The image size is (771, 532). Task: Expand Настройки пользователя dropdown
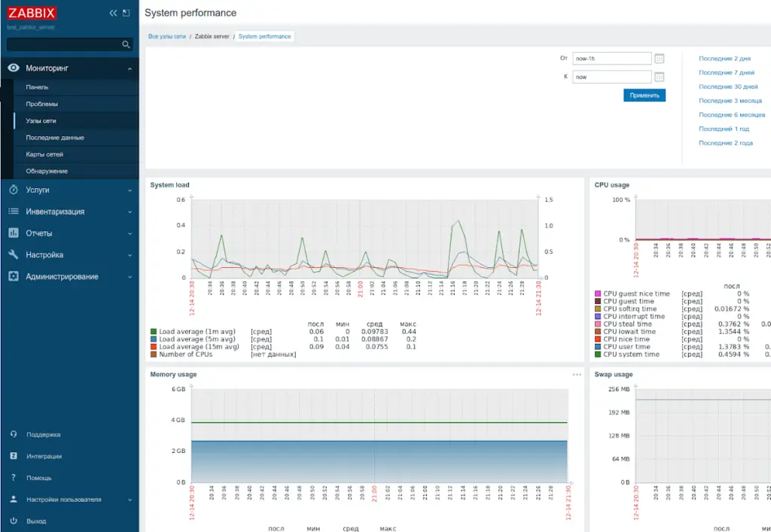pos(130,500)
